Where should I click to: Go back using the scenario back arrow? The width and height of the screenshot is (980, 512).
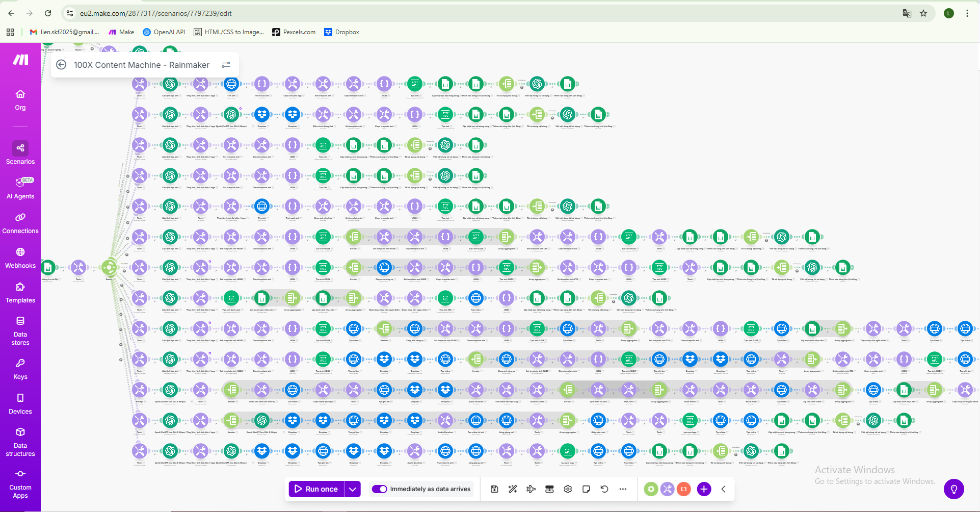(x=61, y=65)
